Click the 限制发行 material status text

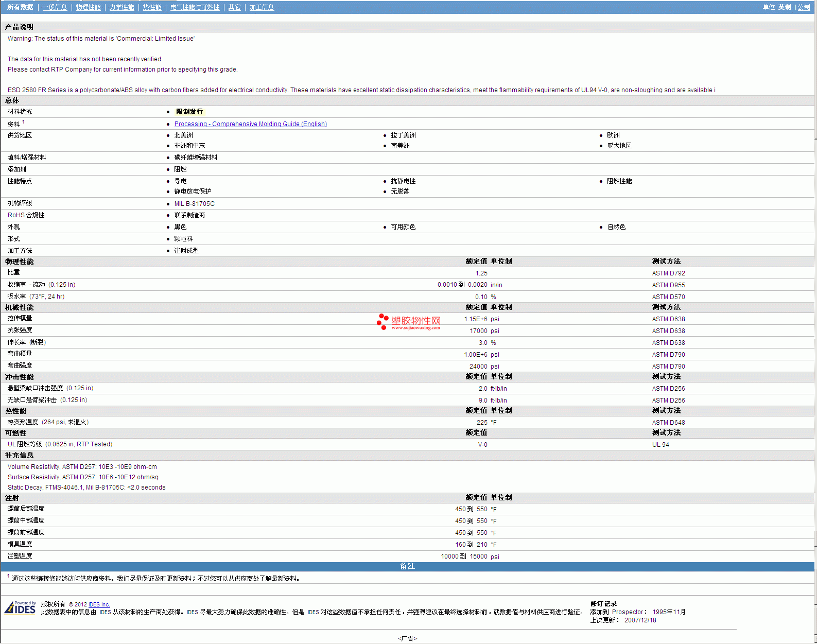(189, 112)
